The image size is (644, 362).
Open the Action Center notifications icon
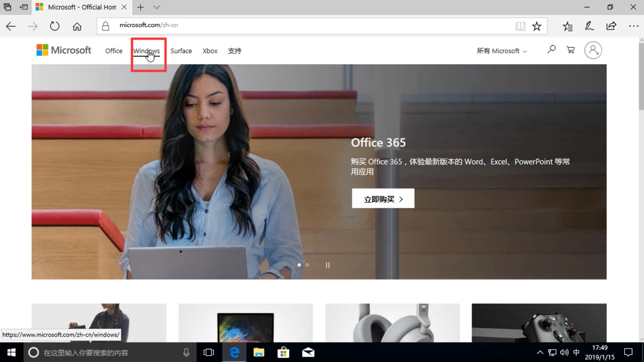(628, 352)
